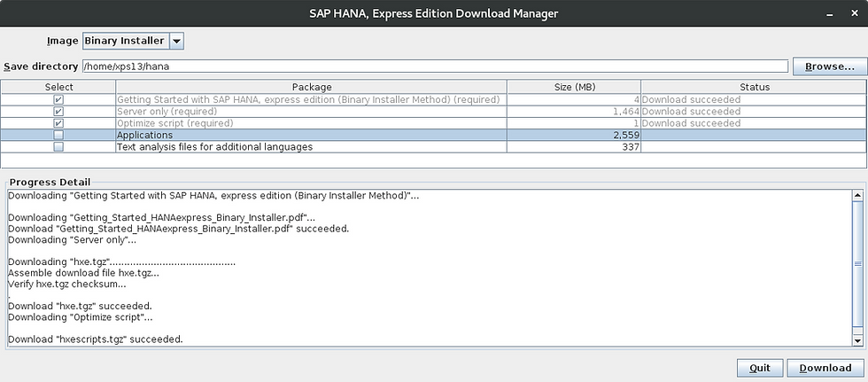Toggle the Getting Started package checkbox
Screen dimensions: 868x382
(58, 99)
